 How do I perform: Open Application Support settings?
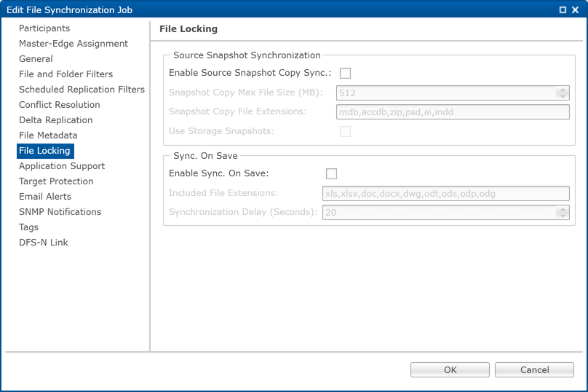[x=62, y=166]
